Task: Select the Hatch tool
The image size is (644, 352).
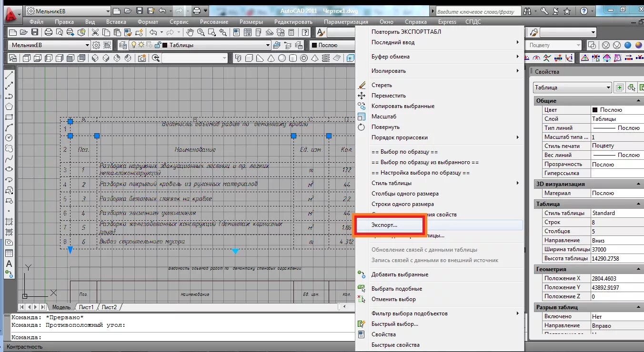Action: pyautogui.click(x=9, y=222)
